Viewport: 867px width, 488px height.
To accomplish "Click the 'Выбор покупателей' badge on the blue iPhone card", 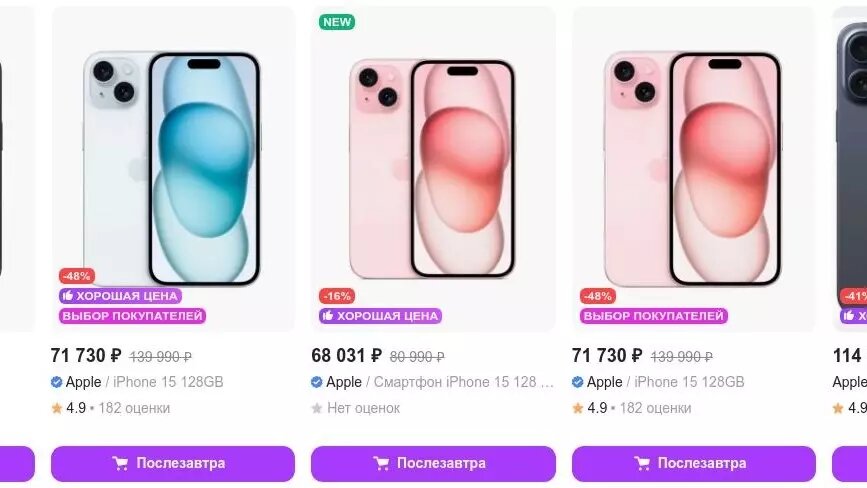I will (x=133, y=316).
